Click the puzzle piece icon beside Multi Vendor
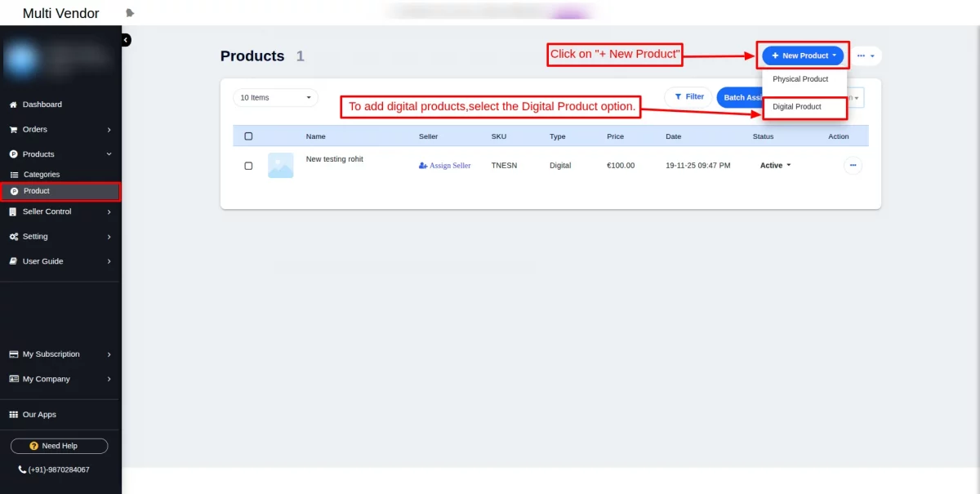 coord(130,13)
